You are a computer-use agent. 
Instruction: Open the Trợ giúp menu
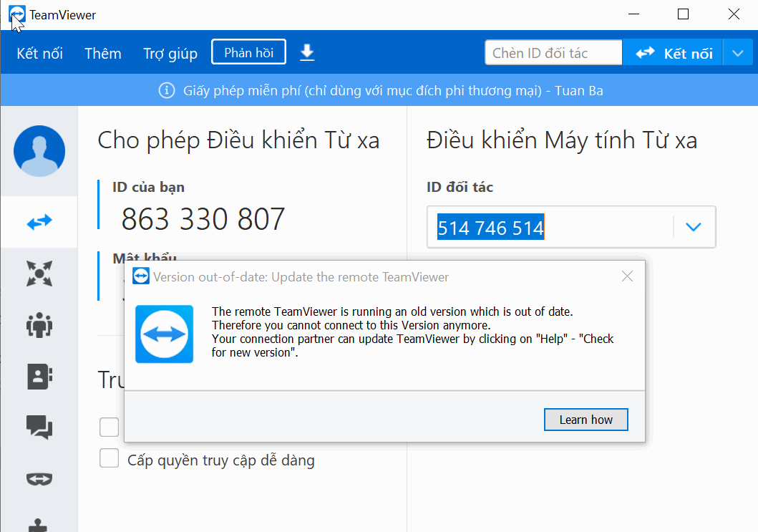pos(170,53)
